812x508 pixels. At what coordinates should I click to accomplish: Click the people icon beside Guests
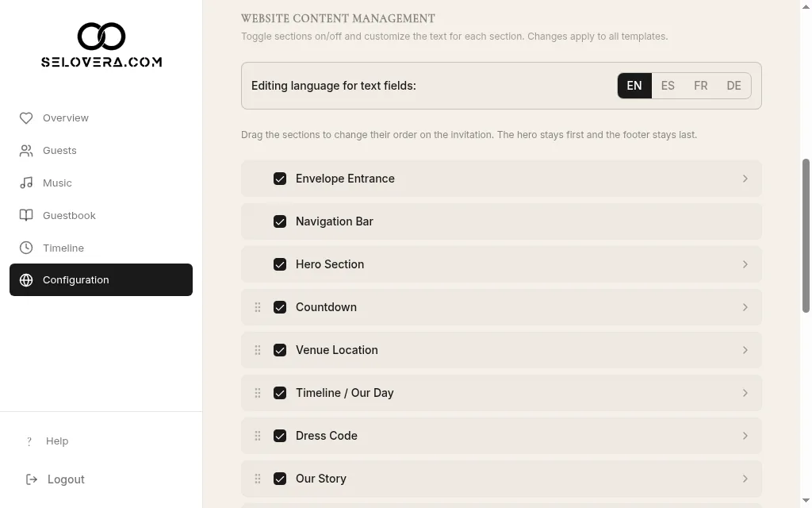point(26,151)
